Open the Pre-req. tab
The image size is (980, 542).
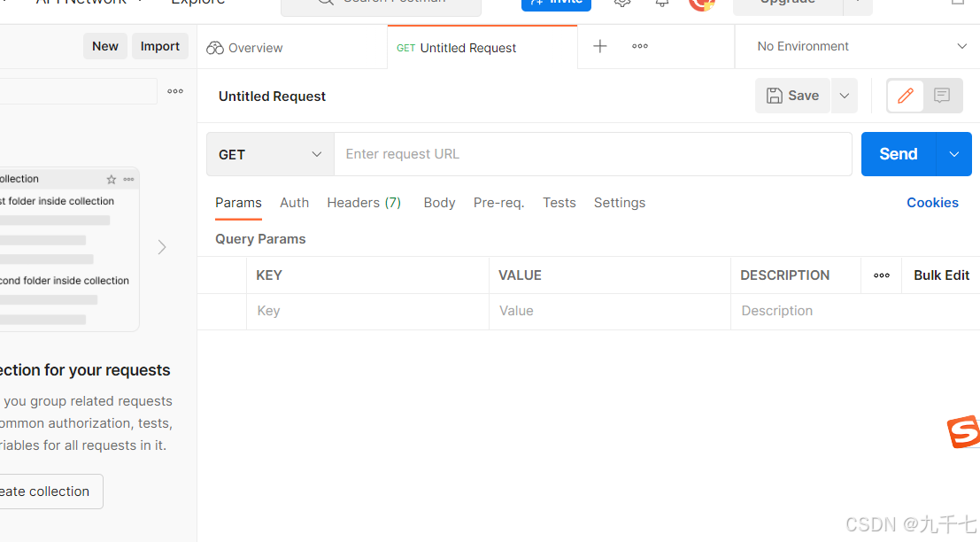[x=498, y=203]
